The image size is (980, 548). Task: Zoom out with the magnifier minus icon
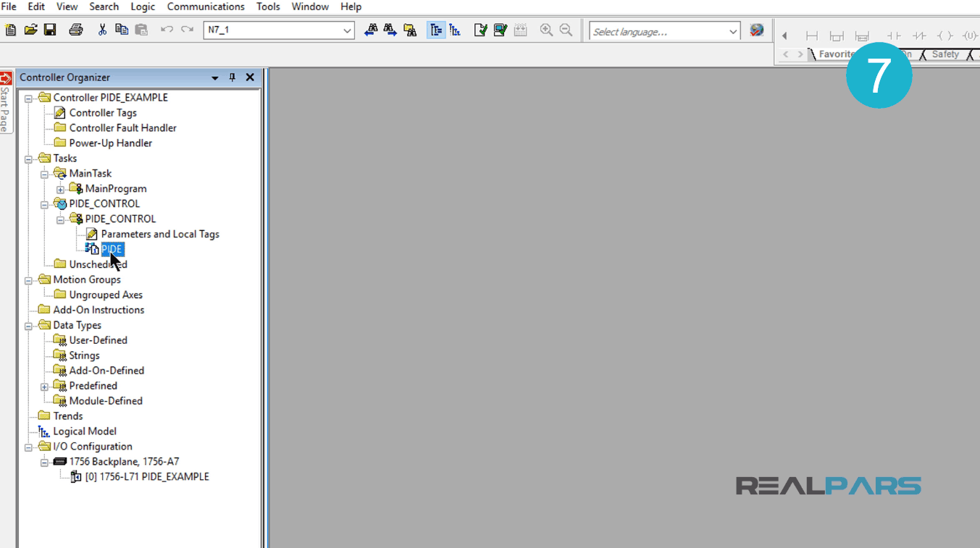point(566,30)
